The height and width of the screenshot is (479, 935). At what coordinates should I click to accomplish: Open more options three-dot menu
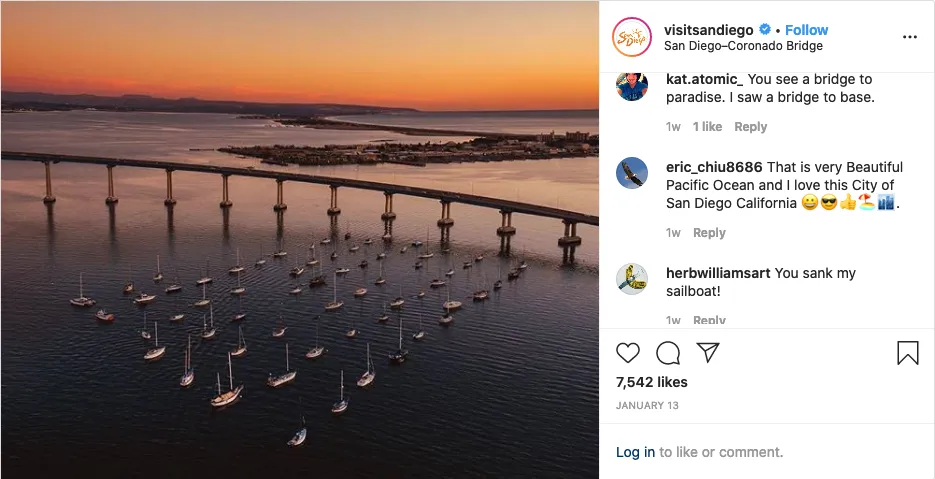coord(909,37)
